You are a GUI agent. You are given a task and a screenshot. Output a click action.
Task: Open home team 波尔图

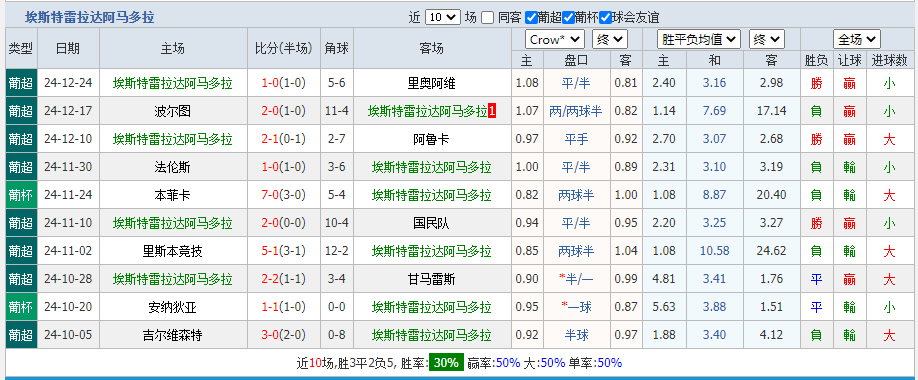click(x=173, y=111)
